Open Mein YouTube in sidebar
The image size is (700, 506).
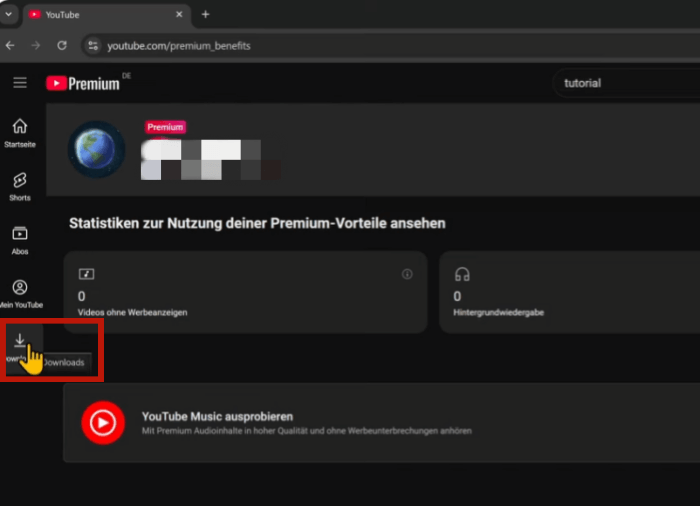coord(21,294)
